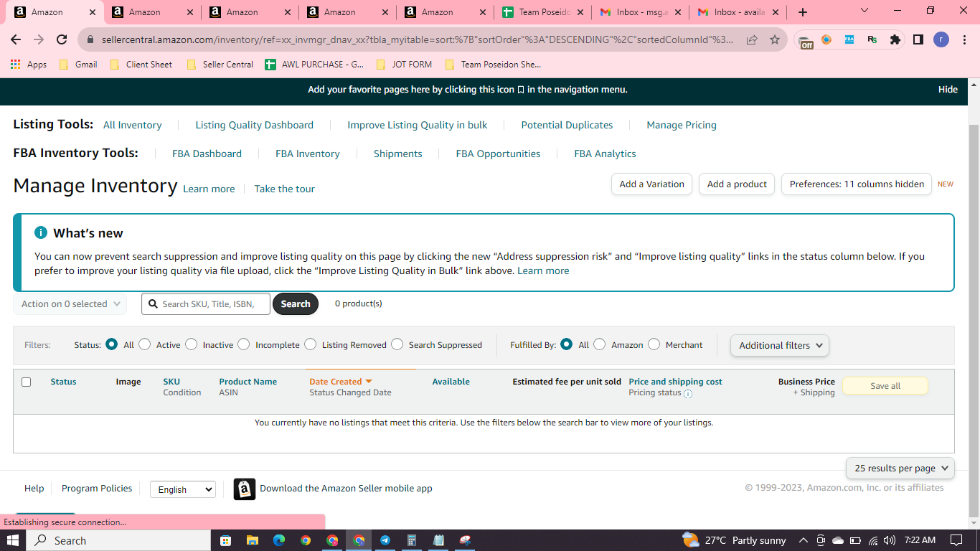Open the Program Policies footer link
The height and width of the screenshot is (551, 980).
(x=97, y=489)
